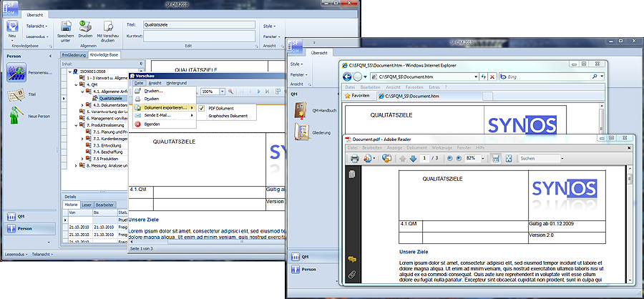Click the red stop button in Internet Explorer
This screenshot has height=299, width=644.
[492, 77]
